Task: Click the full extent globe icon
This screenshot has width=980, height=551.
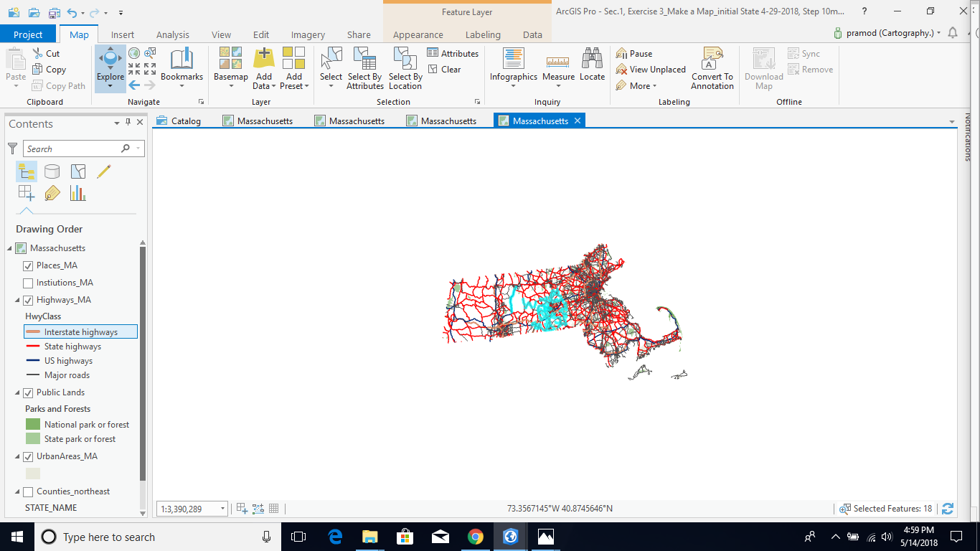Action: click(134, 53)
